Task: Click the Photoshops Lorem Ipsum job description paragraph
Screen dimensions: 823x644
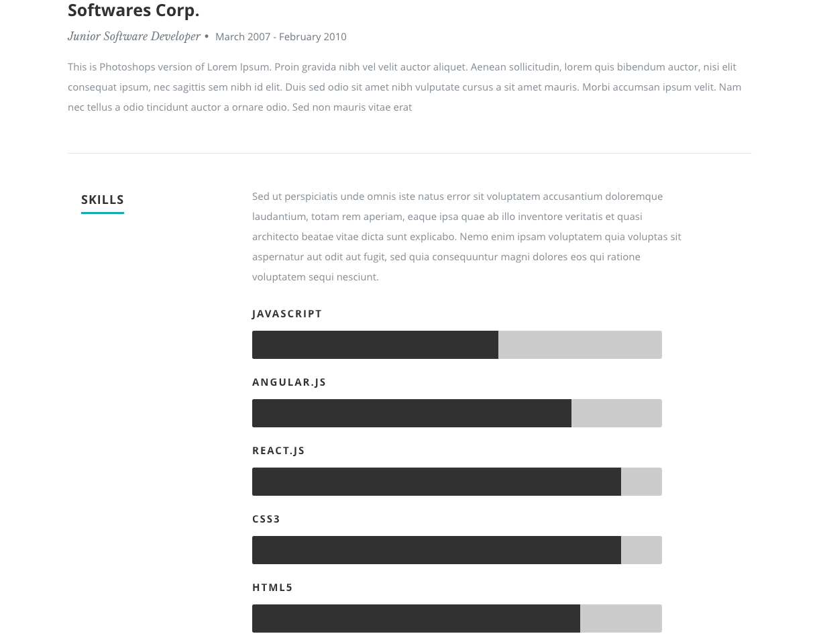Action: pos(404,87)
